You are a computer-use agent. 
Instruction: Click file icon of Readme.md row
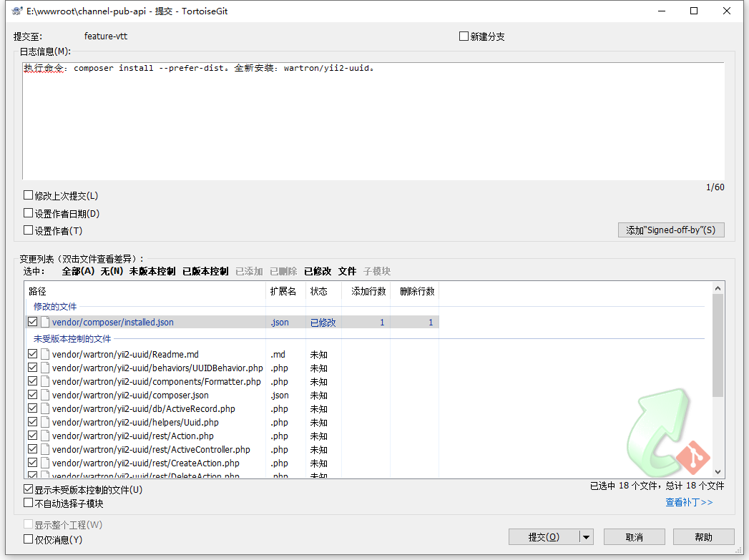point(45,354)
